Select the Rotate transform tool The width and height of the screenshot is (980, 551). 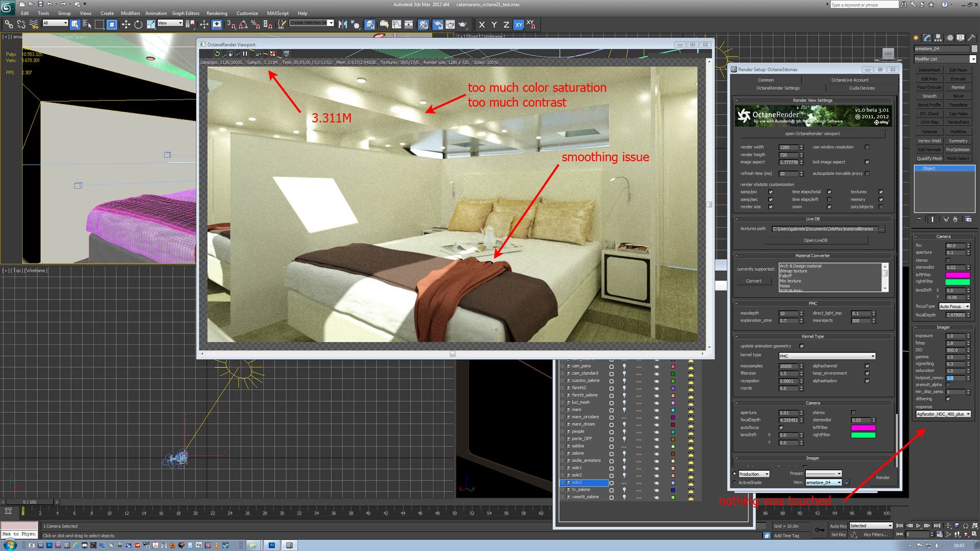(138, 24)
